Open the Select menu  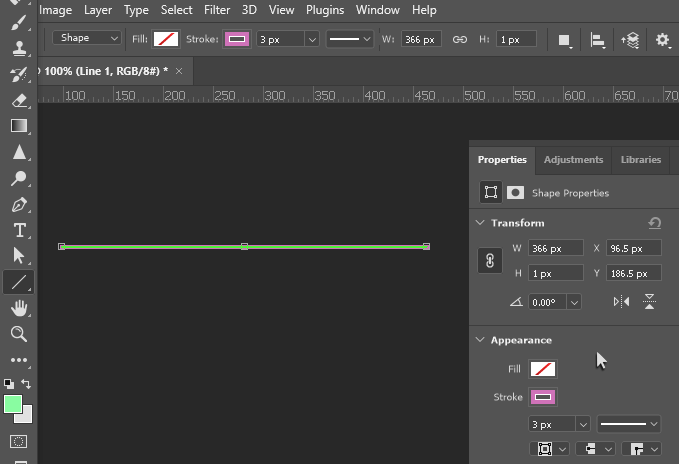coord(177,10)
